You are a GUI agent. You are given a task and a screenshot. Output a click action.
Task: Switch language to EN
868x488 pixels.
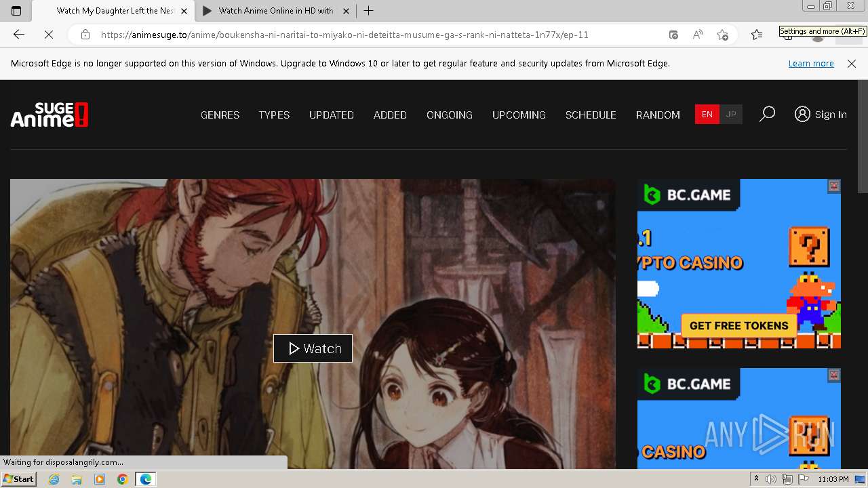click(x=707, y=115)
